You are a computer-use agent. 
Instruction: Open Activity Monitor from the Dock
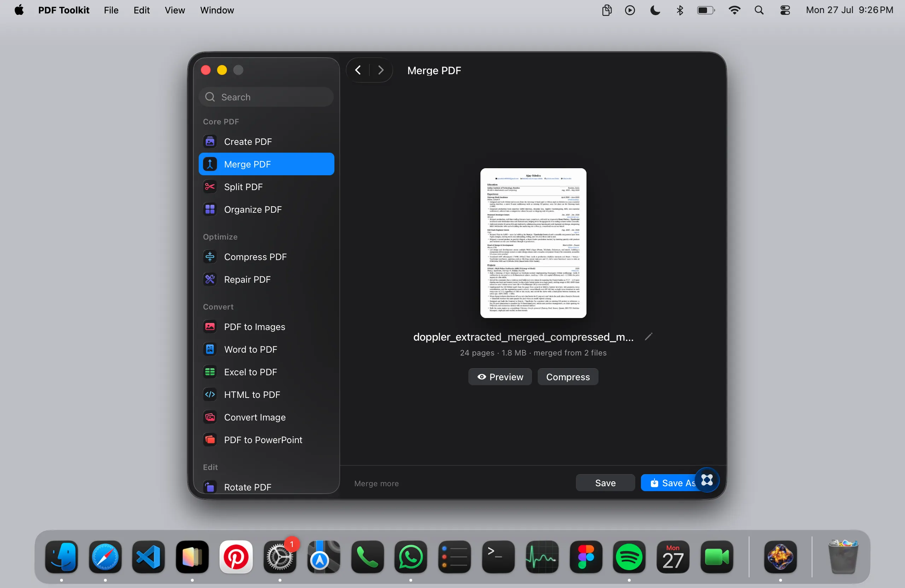[542, 557]
